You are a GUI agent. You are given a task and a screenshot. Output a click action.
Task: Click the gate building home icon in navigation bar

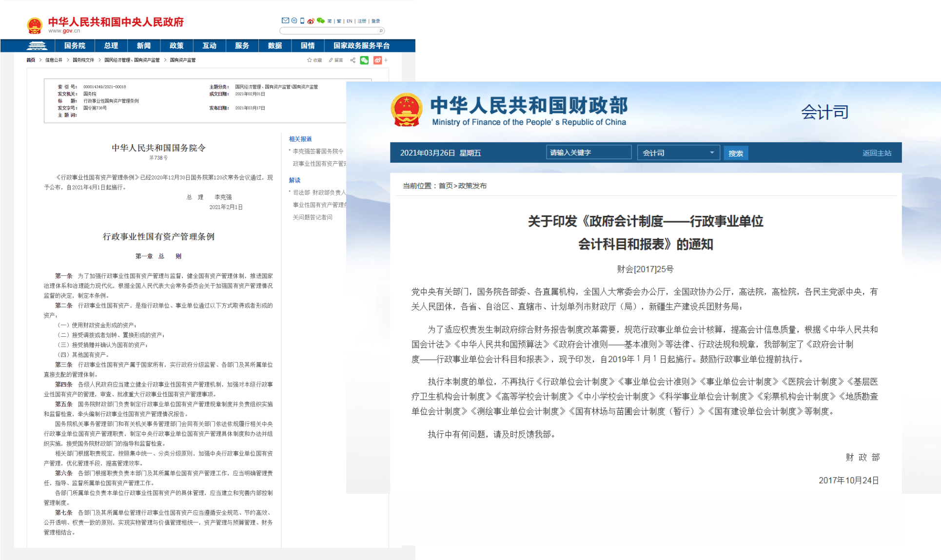point(37,46)
